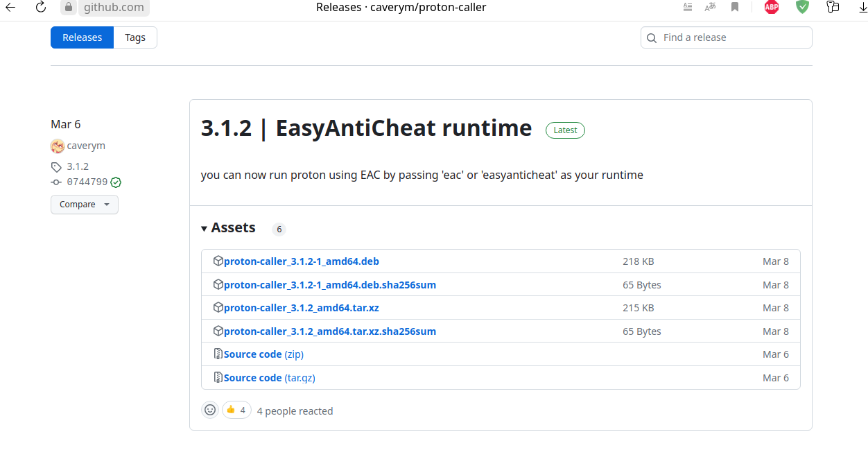Image resolution: width=868 pixels, height=450 pixels.
Task: Open commit 0744799
Action: pos(87,182)
